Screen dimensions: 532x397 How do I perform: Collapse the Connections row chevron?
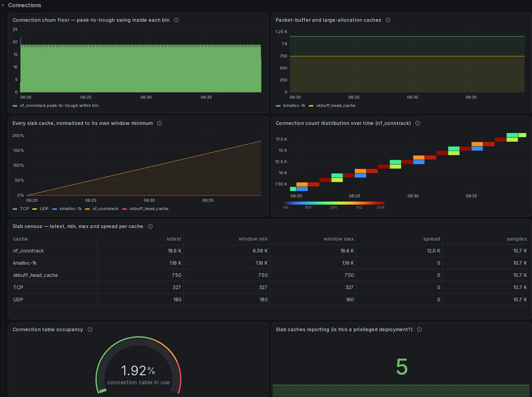coord(3,5)
